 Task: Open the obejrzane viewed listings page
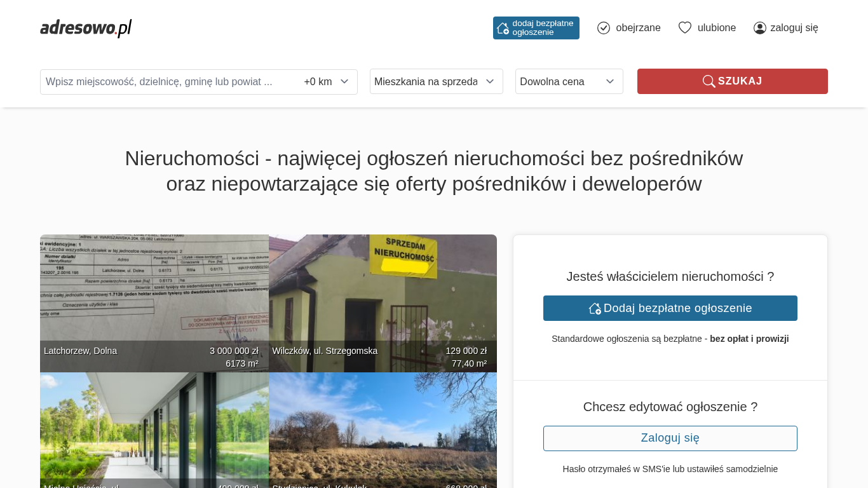[x=638, y=28]
